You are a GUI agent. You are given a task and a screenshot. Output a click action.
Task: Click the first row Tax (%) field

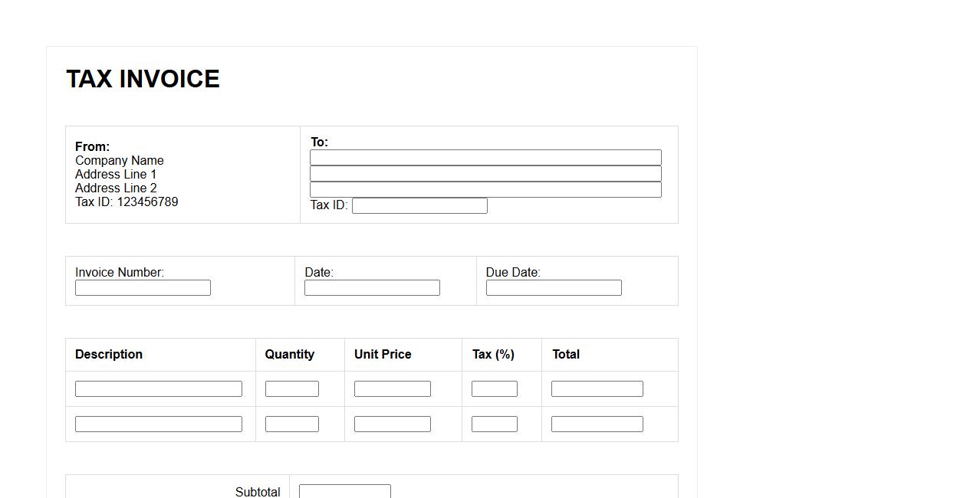click(x=495, y=389)
